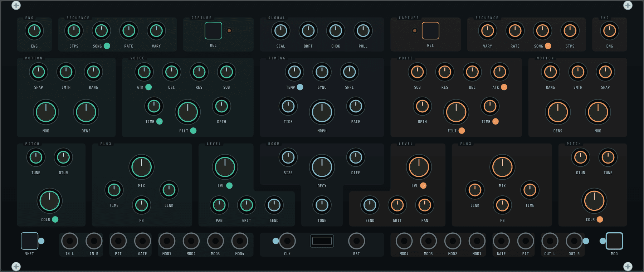Screen dimensions: 644x272
Task: Click the light dot right of OUT R jack
Action: click(x=586, y=241)
